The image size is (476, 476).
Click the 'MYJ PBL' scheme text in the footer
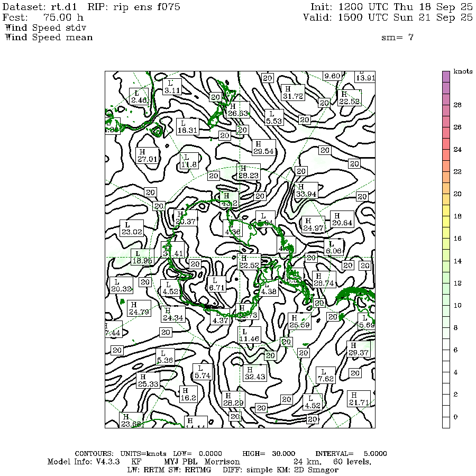181,462
